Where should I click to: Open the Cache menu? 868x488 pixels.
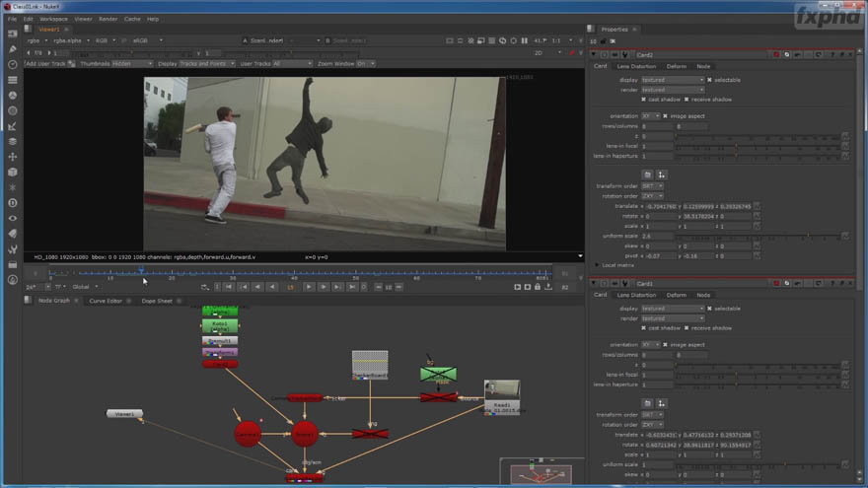point(132,19)
